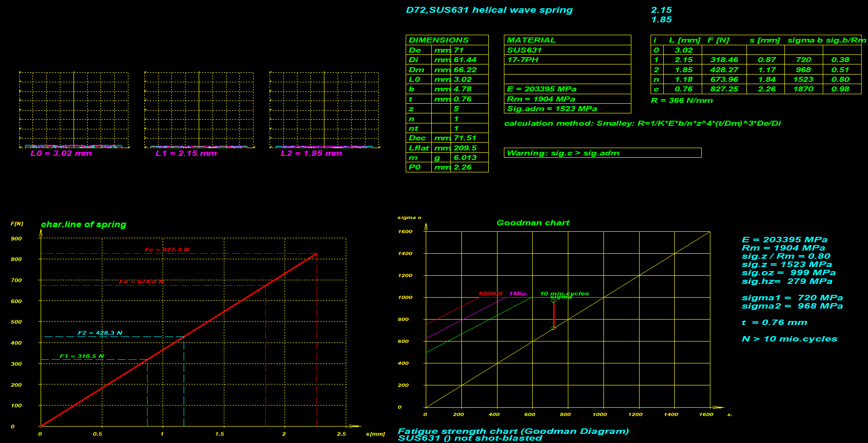Click the Fn = 674.0 N line label
This screenshot has height=443, width=868.
(x=141, y=282)
